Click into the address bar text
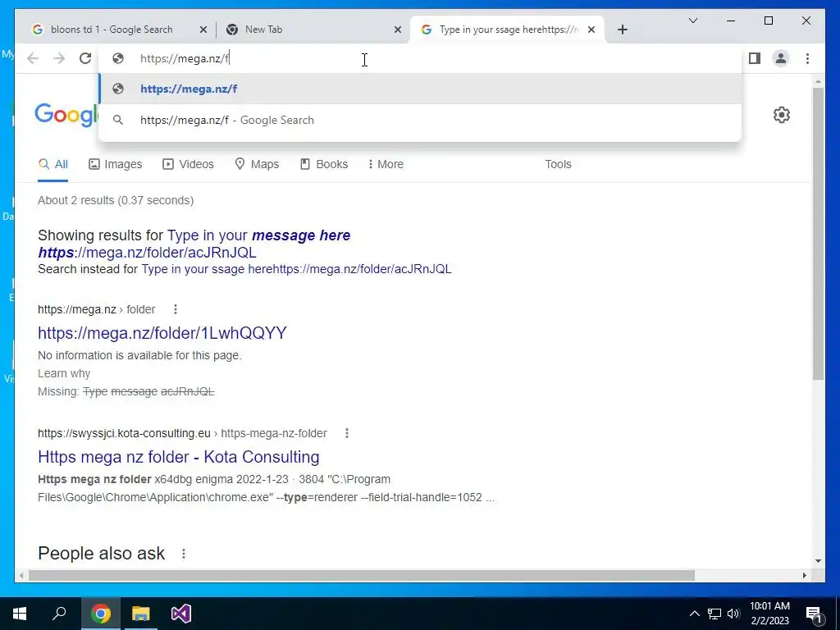This screenshot has height=630, width=840. (185, 58)
